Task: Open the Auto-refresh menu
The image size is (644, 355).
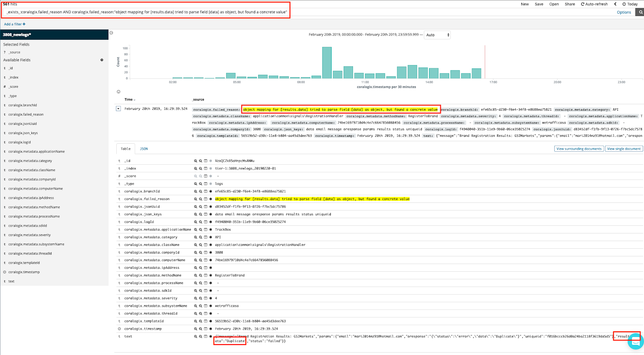Action: point(594,4)
